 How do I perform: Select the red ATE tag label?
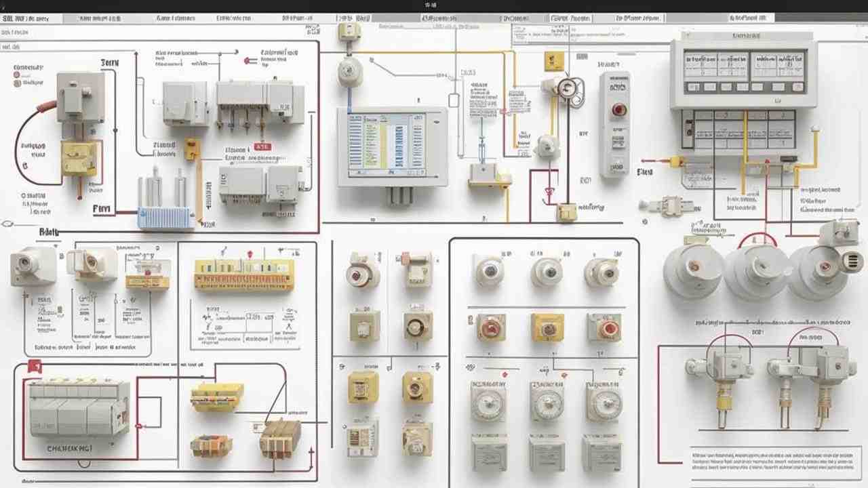tap(262, 146)
